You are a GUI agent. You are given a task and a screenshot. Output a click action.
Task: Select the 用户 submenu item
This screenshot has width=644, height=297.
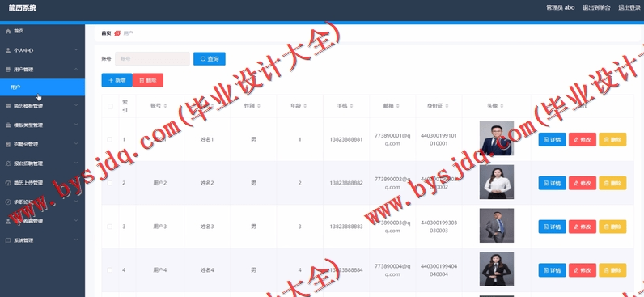(x=42, y=87)
